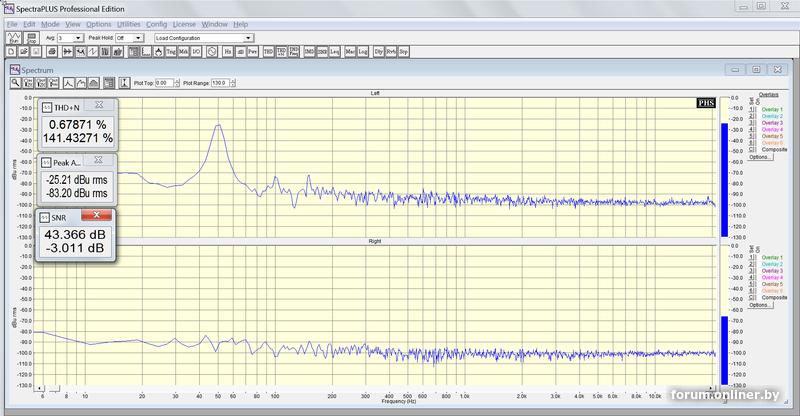Image resolution: width=800 pixels, height=416 pixels.
Task: Select the magnifier zoom tool in Spectrum toolbar
Action: (16, 83)
